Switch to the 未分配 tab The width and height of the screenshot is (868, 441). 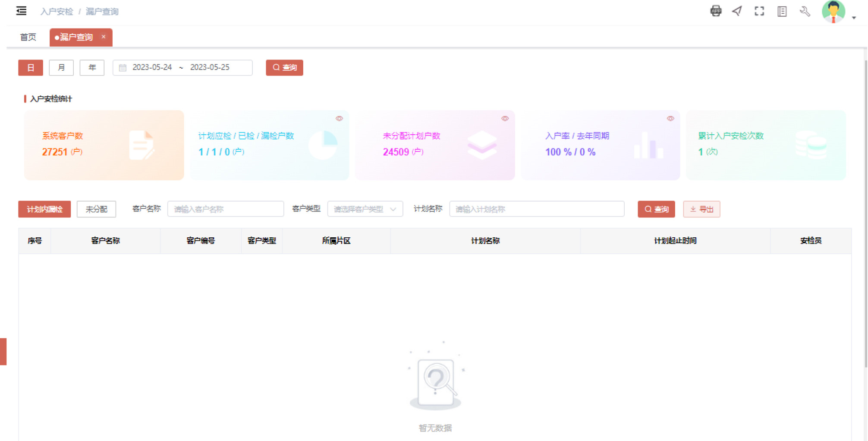coord(96,209)
